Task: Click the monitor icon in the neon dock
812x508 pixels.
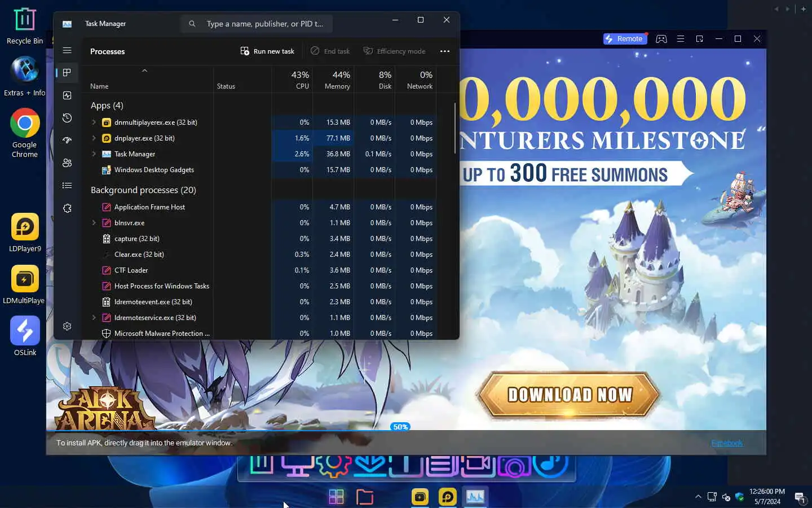Action: coord(298,465)
